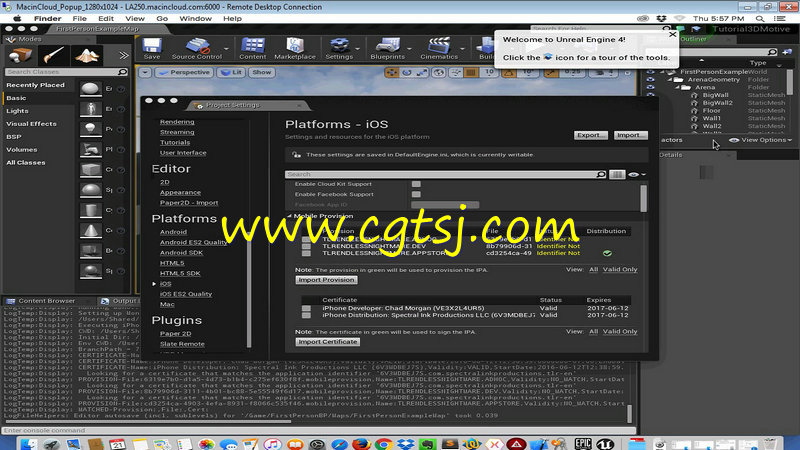
Task: Click the Export... button
Action: pos(591,135)
